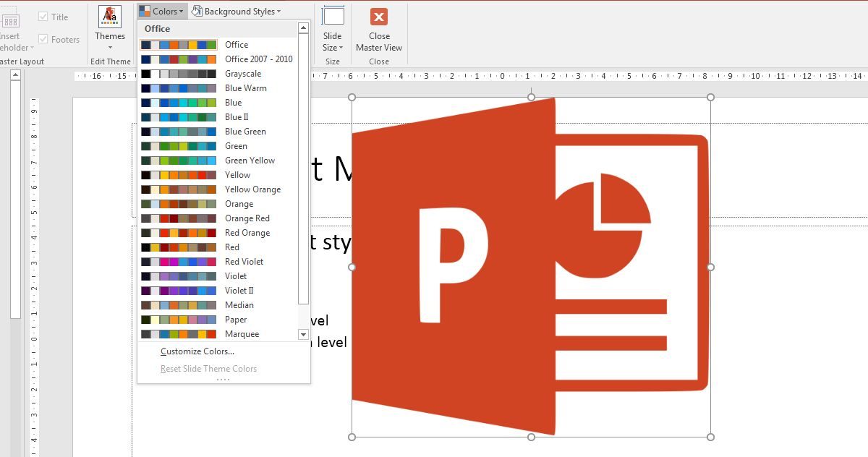Click top-center resize handle of logo
Image resolution: width=868 pixels, height=457 pixels.
click(x=531, y=97)
